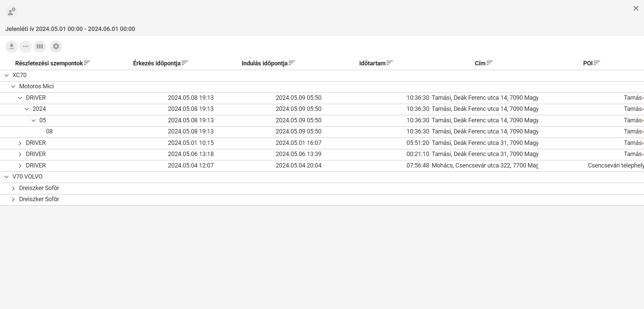Collapse the Motoros Mici driver node
This screenshot has width=644, height=309.
13,87
